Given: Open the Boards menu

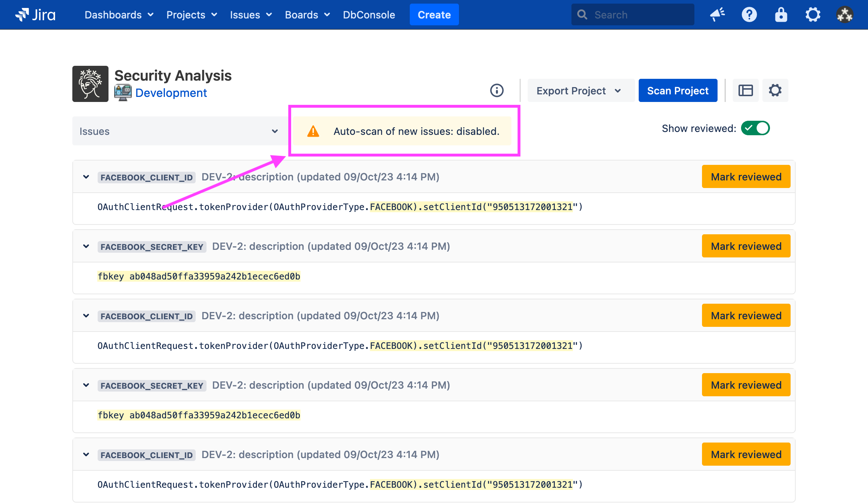Looking at the screenshot, I should click(x=307, y=15).
